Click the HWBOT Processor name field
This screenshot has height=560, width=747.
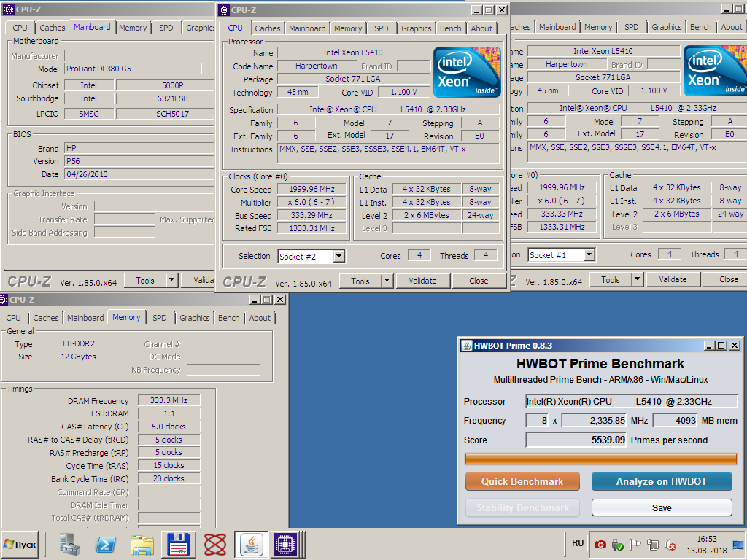coord(631,402)
